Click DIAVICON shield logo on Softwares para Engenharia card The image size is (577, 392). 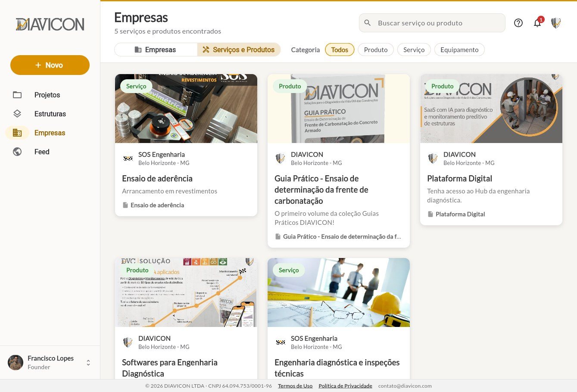128,342
